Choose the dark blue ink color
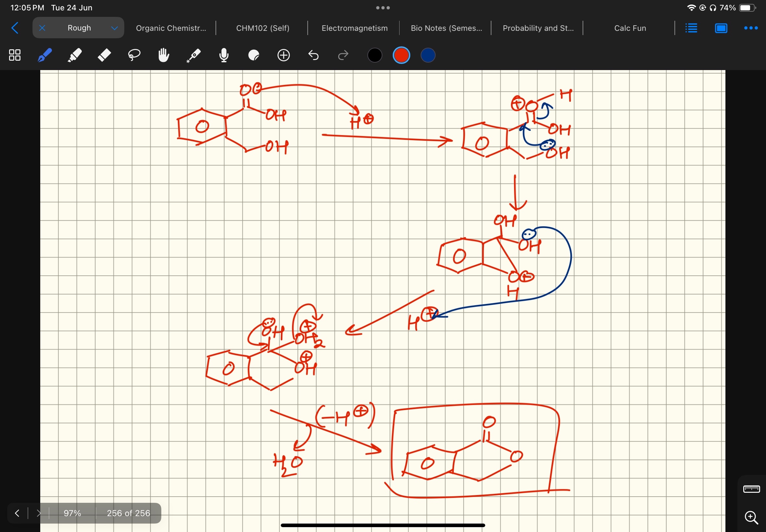 pos(428,55)
